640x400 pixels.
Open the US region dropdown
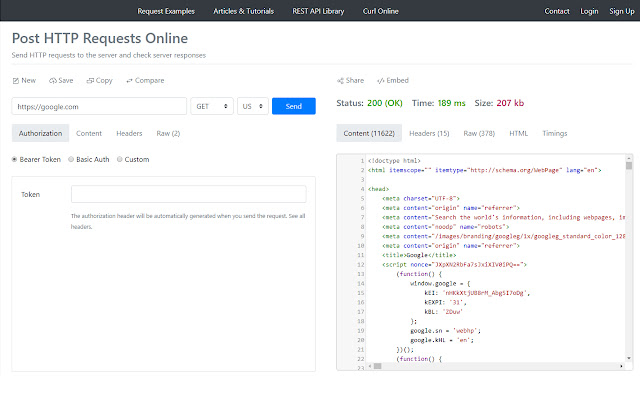click(251, 106)
